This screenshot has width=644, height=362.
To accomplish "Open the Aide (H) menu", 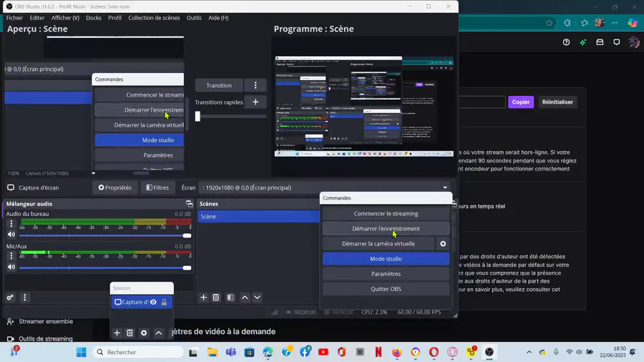I will coord(218,18).
